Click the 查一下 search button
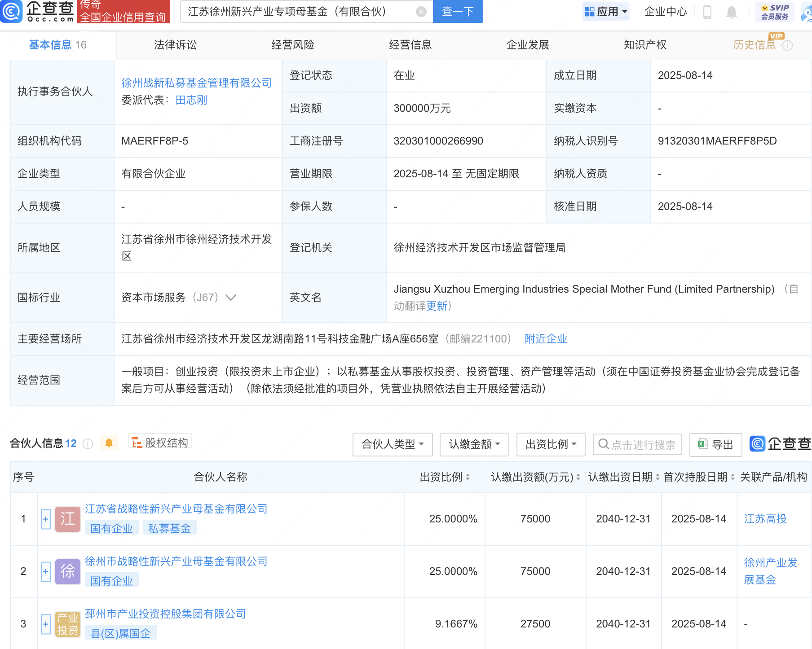 click(458, 12)
